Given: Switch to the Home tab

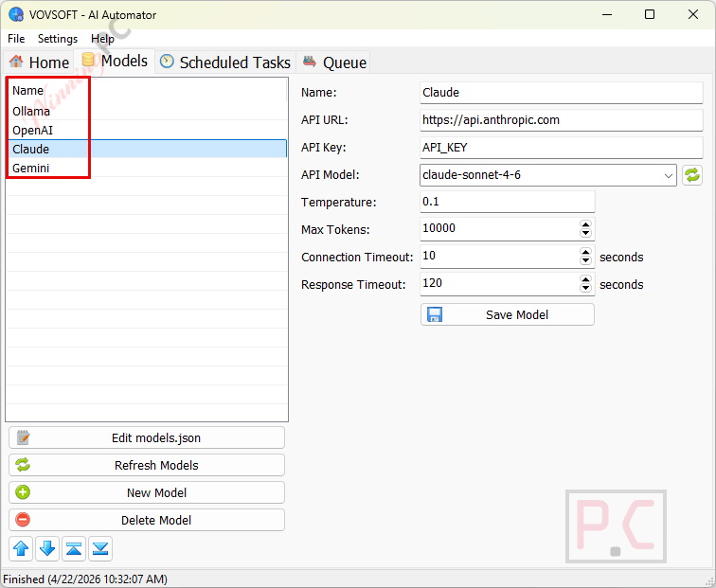Looking at the screenshot, I should coord(39,62).
